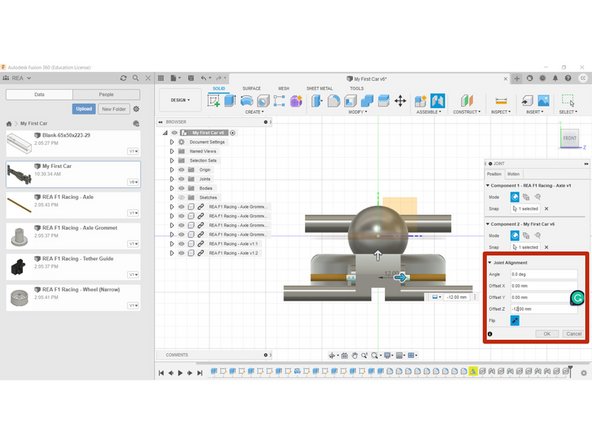Select the Construct plane tool icon
592x444 pixels.
467,101
